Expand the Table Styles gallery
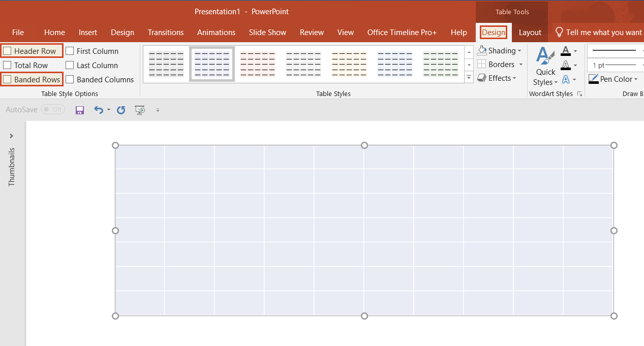Viewport: 644px width, 346px height. [x=468, y=77]
